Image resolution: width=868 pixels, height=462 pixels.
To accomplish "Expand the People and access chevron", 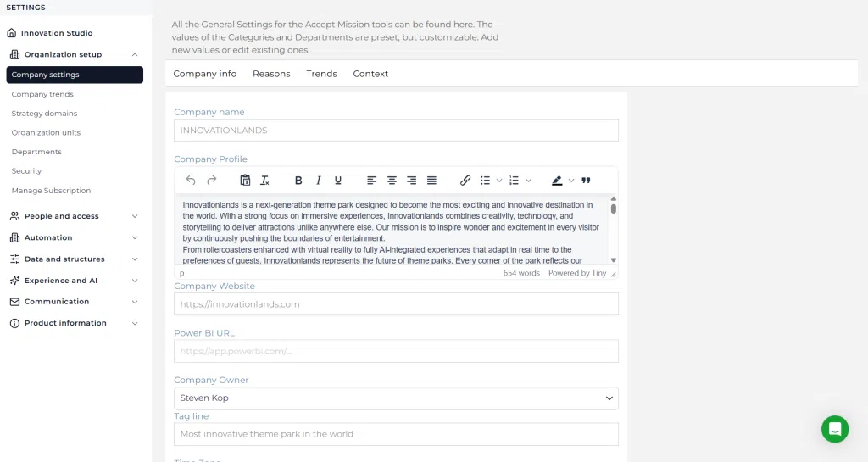I will [135, 216].
